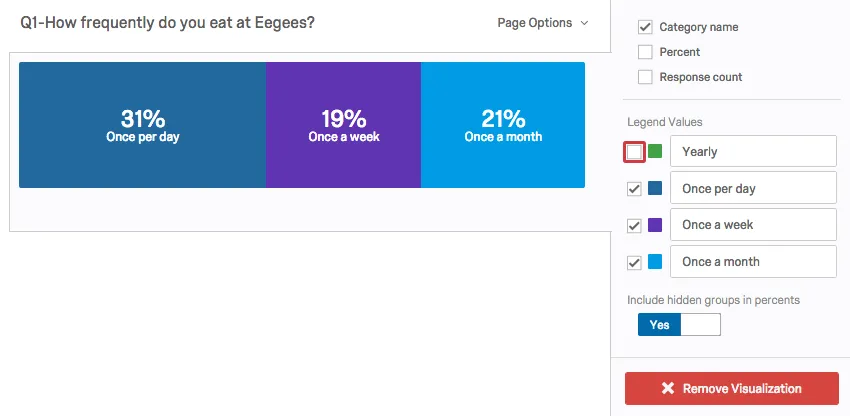Select the 31% Once per day bar segment

point(142,125)
